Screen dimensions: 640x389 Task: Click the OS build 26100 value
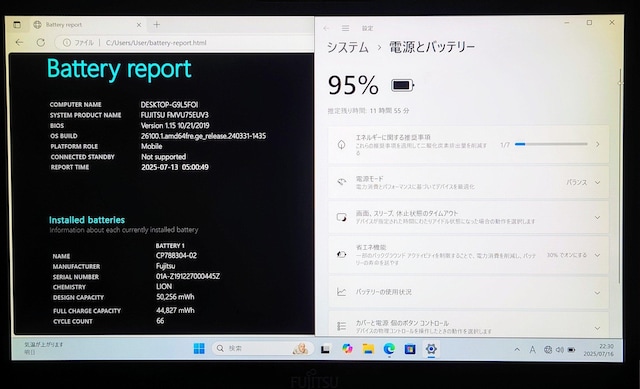[203, 136]
